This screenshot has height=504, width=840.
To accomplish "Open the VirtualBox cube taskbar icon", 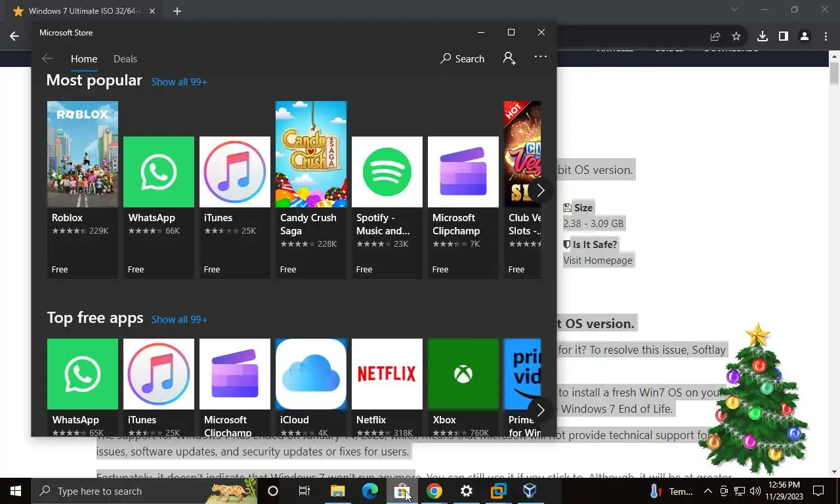I will 530,491.
